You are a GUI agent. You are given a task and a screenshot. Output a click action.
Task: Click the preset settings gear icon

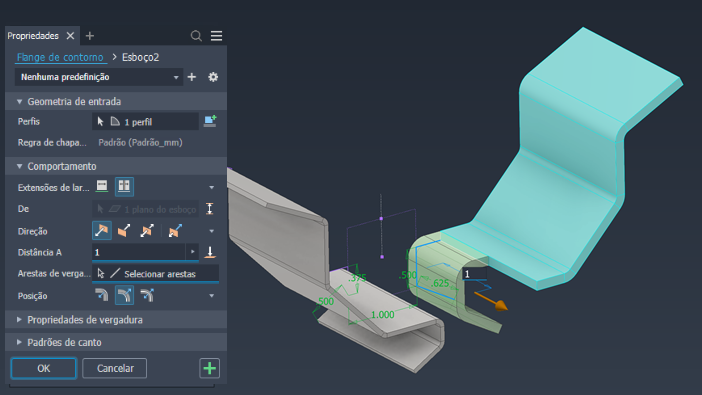click(213, 77)
